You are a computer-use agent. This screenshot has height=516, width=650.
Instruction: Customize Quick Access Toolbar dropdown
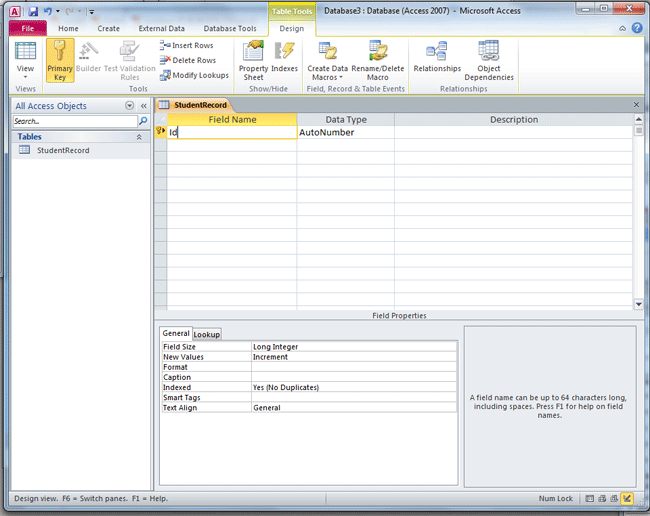[92, 12]
